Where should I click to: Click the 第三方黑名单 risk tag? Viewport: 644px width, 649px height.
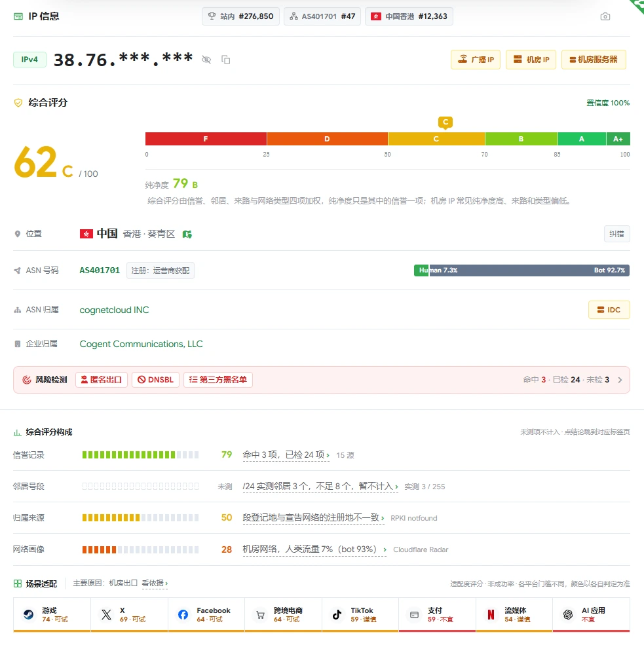click(x=218, y=380)
